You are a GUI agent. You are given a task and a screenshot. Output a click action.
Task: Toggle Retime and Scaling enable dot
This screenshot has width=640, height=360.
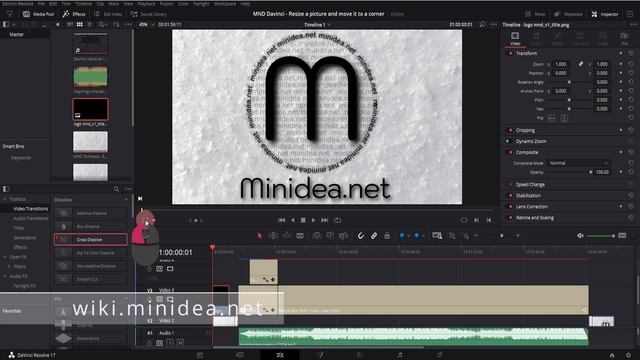click(510, 218)
